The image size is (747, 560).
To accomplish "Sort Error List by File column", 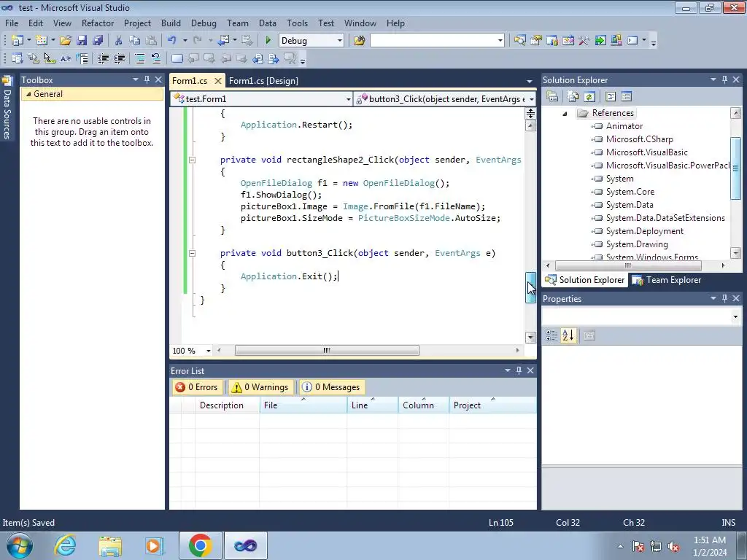I will tap(303, 405).
